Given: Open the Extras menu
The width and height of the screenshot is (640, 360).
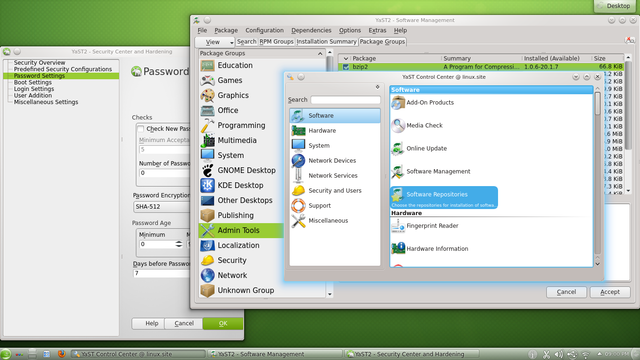Looking at the screenshot, I should (377, 30).
